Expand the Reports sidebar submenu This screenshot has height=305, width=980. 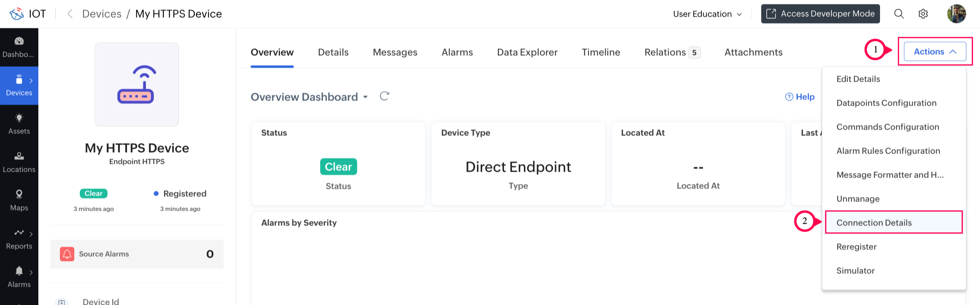click(31, 234)
